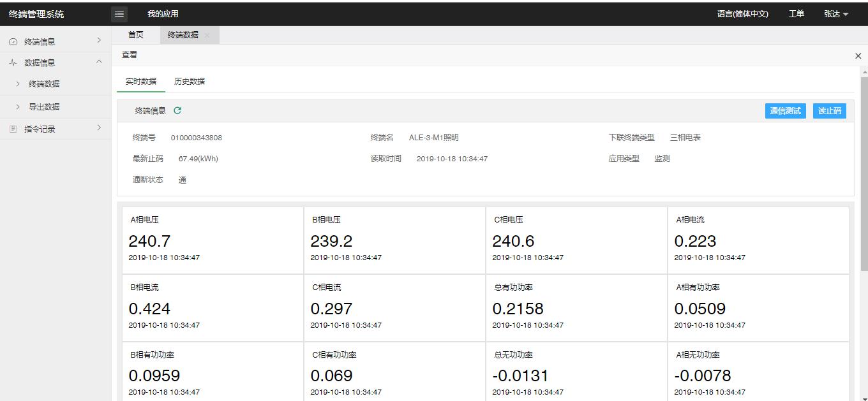Open 导出数据 in the sidebar

tap(44, 107)
